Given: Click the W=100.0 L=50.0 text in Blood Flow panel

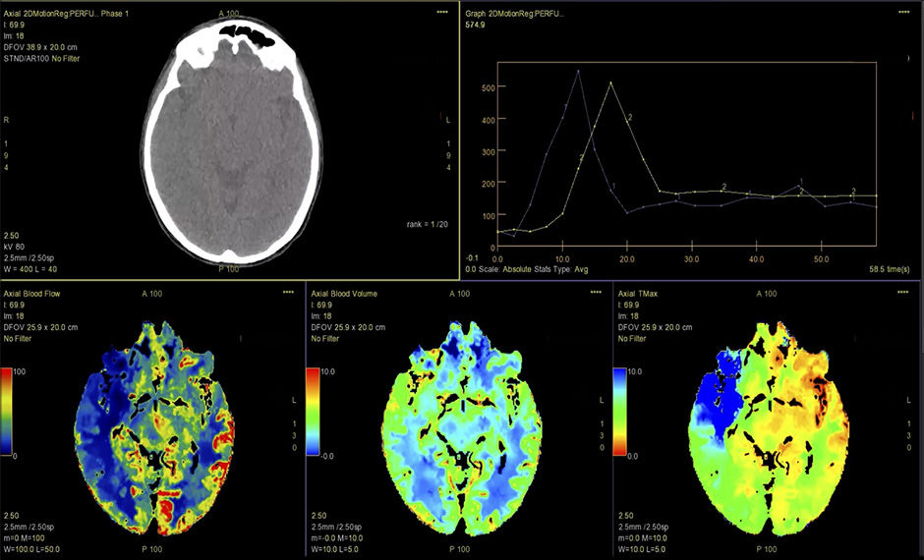Looking at the screenshot, I should pos(34,548).
